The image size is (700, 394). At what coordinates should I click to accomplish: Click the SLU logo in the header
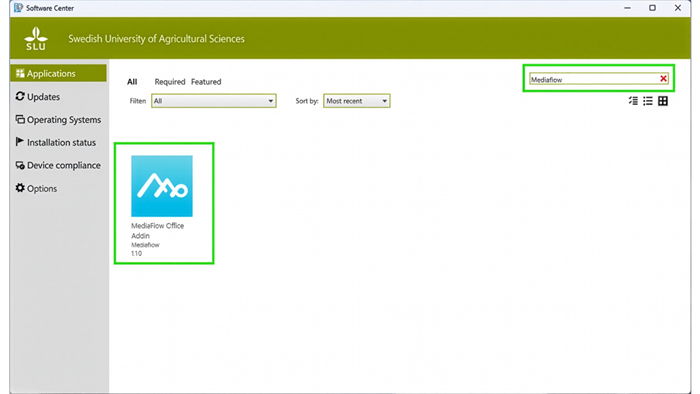[x=36, y=38]
